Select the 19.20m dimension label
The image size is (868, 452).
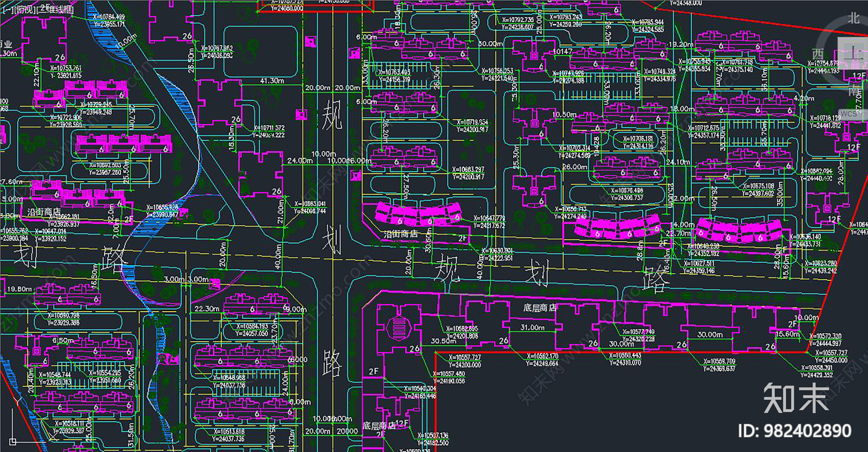[x=681, y=44]
